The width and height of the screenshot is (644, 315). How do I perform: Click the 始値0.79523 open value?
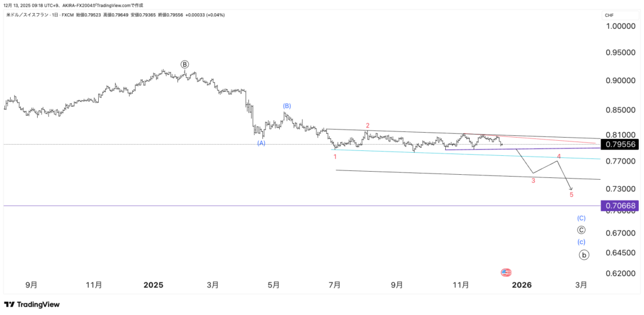pyautogui.click(x=89, y=15)
